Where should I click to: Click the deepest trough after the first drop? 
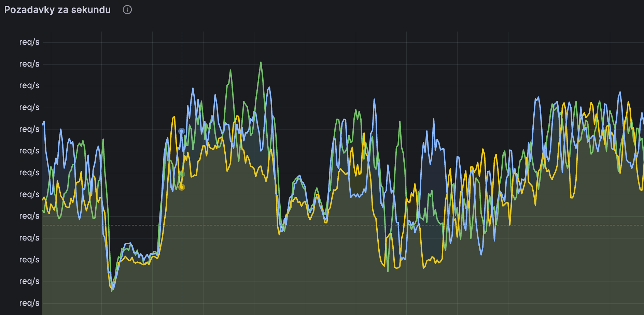pyautogui.click(x=112, y=290)
